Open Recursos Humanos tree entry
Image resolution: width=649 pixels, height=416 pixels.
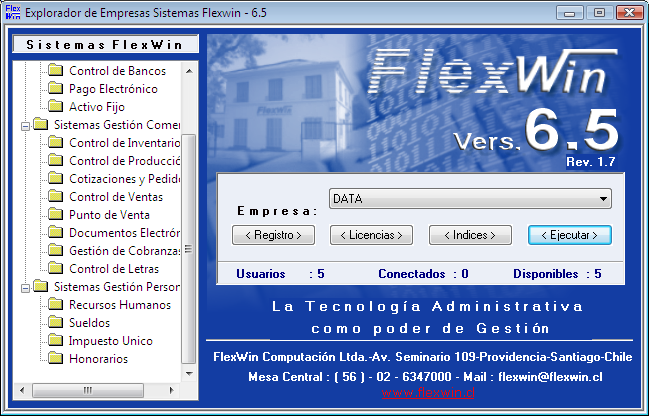pyautogui.click(x=119, y=305)
